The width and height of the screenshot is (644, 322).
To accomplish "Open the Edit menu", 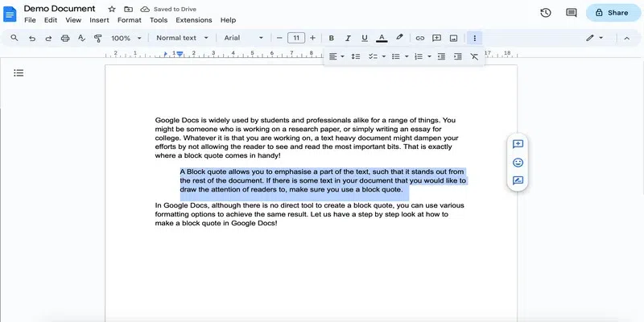I will (x=51, y=20).
